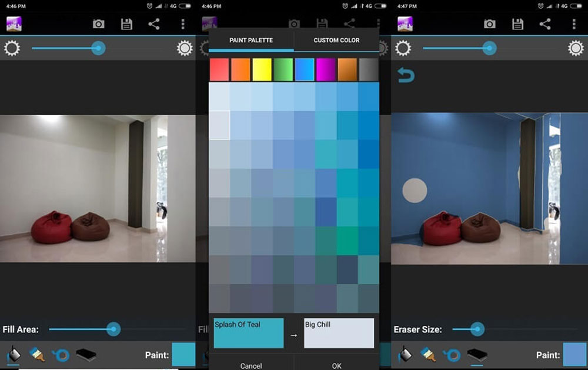588x370 pixels.
Task: Tap the Big Chill color box
Action: pyautogui.click(x=339, y=333)
